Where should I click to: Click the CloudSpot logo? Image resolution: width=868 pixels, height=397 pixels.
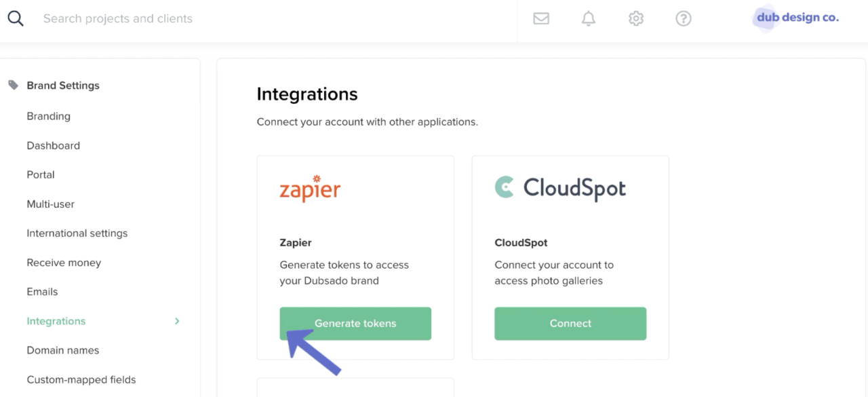(x=559, y=188)
